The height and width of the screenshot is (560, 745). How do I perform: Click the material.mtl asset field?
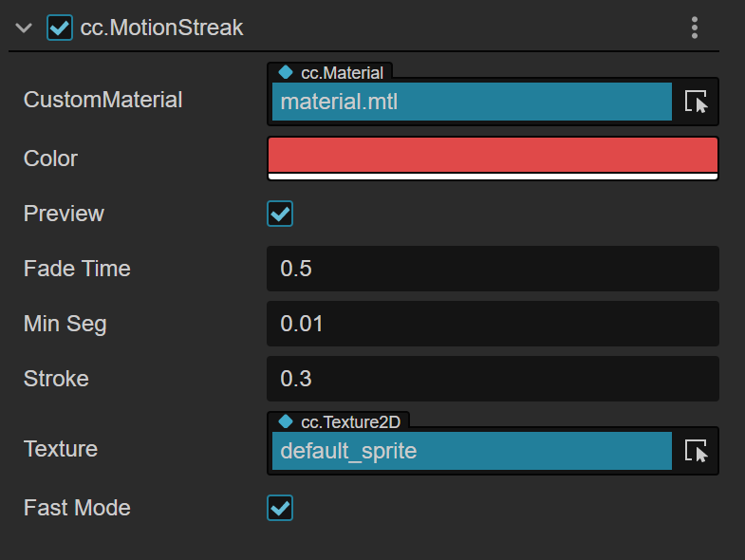472,102
